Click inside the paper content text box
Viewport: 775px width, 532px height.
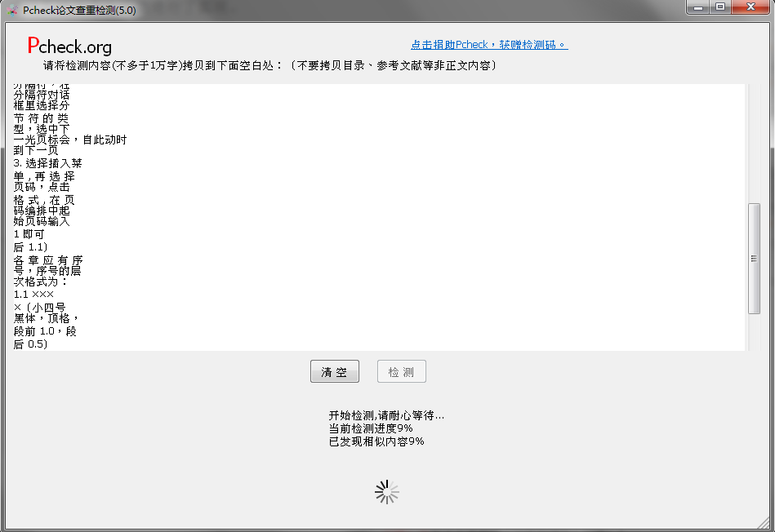point(379,217)
